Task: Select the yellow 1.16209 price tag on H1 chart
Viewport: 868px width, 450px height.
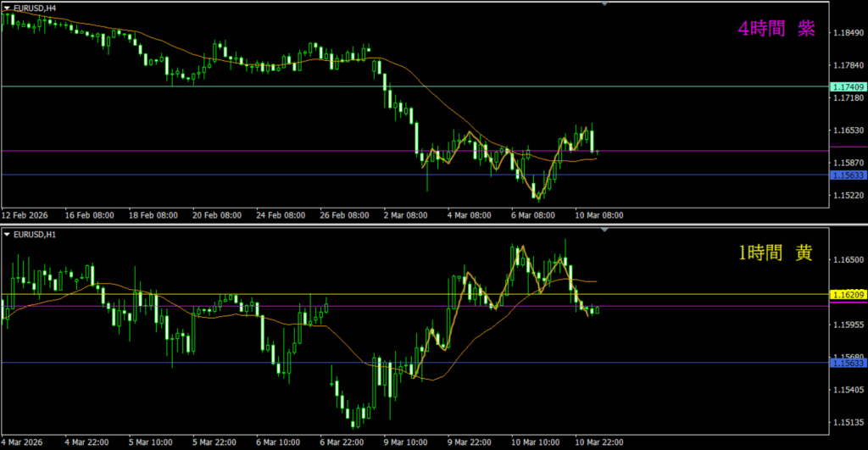Action: pos(848,294)
